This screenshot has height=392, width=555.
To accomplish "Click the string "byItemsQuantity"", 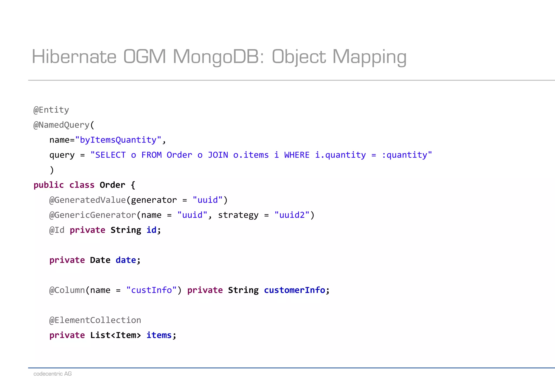I will tap(118, 140).
